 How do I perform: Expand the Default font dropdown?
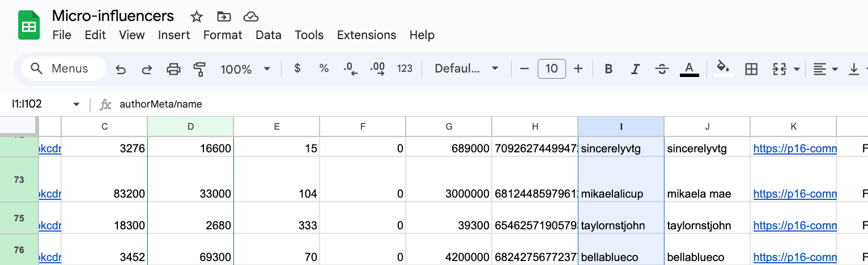pos(466,69)
